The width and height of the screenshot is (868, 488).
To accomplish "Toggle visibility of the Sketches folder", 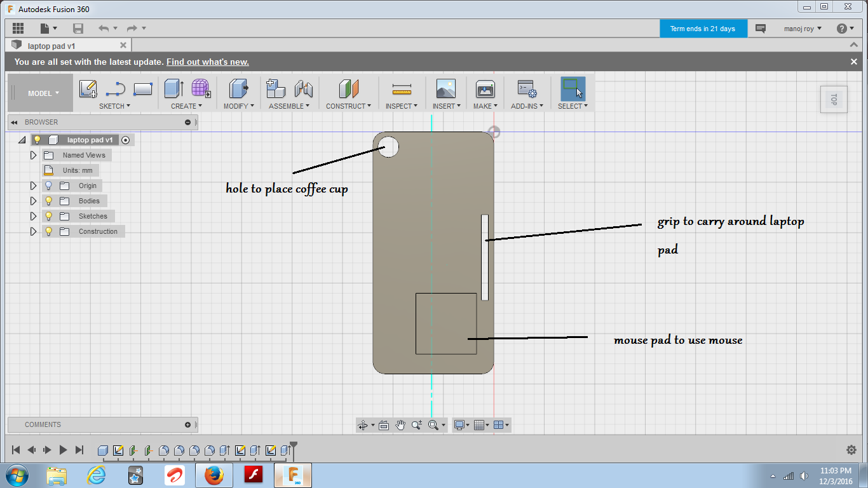I will 48,215.
